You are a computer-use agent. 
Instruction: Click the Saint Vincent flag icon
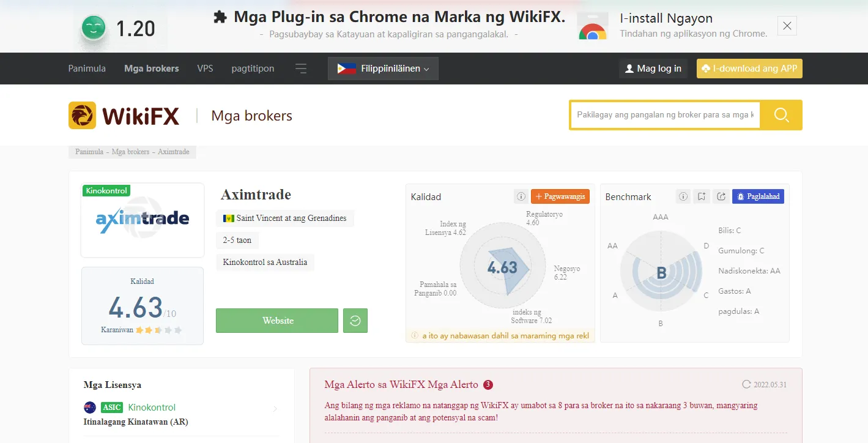[x=229, y=218]
